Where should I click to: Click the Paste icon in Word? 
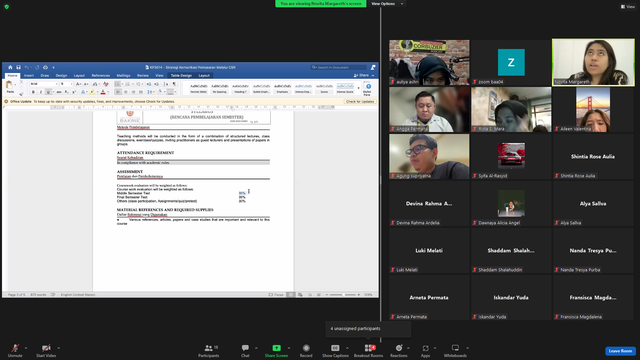click(9, 84)
